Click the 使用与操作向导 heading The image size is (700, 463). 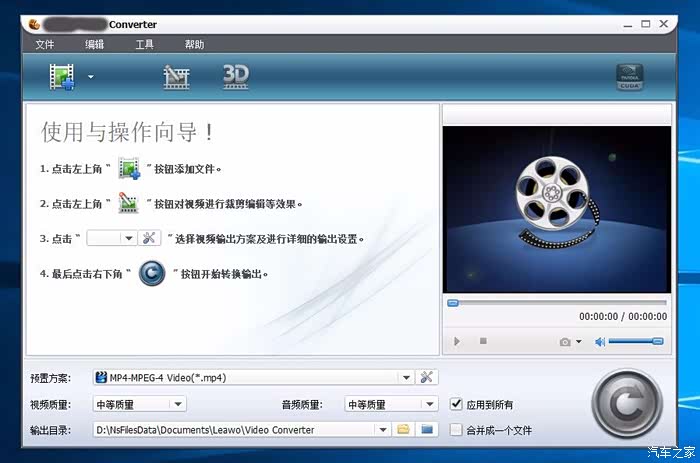127,132
